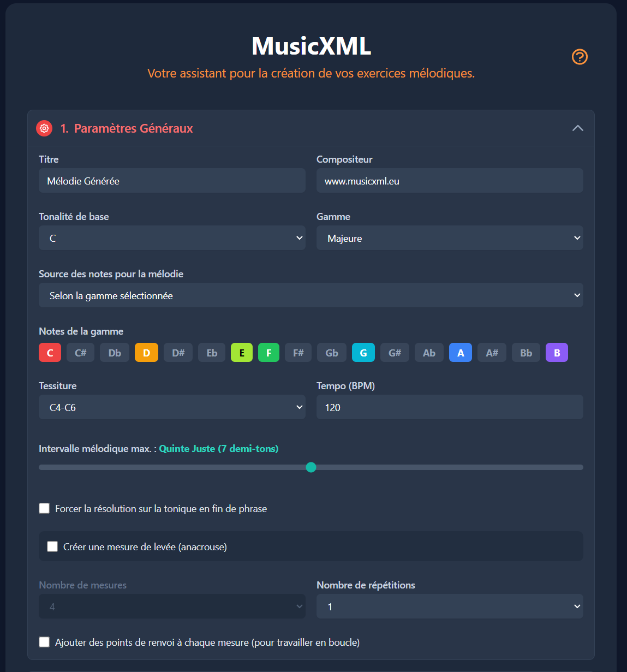Toggle the red C note chip
The image size is (627, 672).
pos(50,353)
